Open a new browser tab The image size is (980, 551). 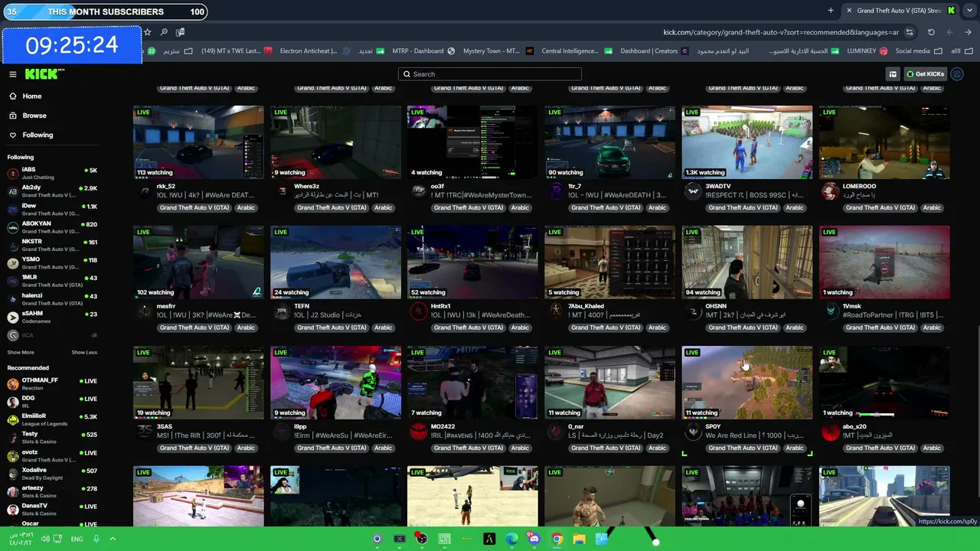pyautogui.click(x=831, y=11)
